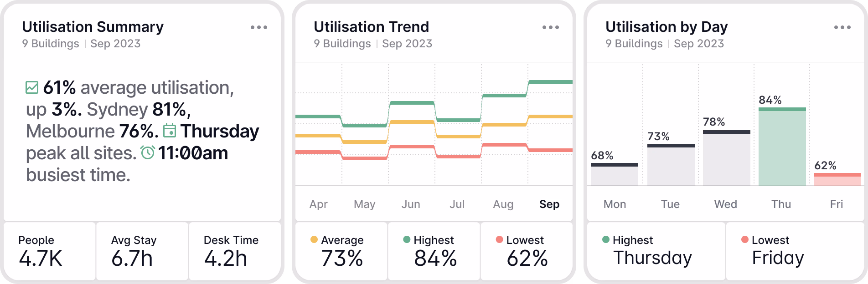This screenshot has height=284, width=868.
Task: Click the red Lowest dot in Trend card
Action: point(500,239)
